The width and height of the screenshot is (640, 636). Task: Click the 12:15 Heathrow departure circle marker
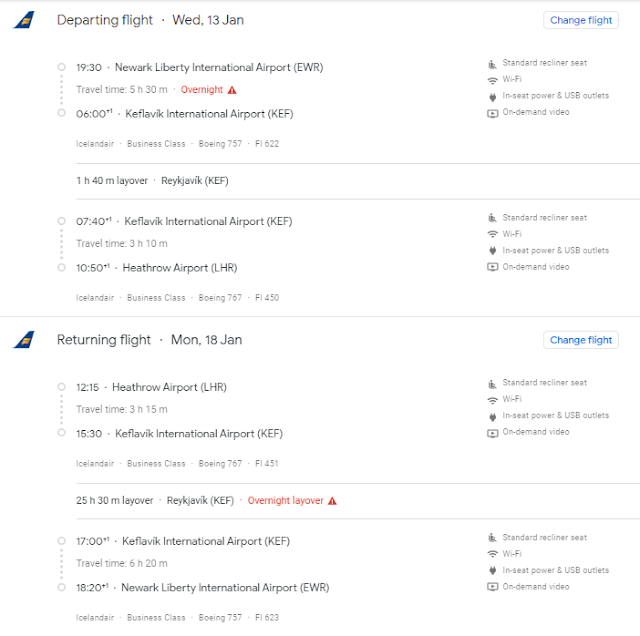point(61,386)
